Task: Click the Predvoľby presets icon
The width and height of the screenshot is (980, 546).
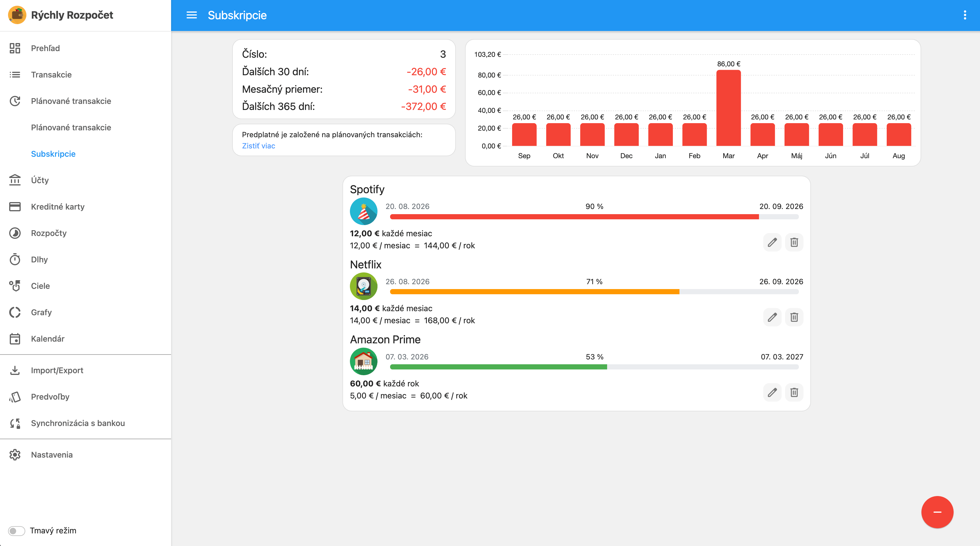Action: click(x=15, y=397)
